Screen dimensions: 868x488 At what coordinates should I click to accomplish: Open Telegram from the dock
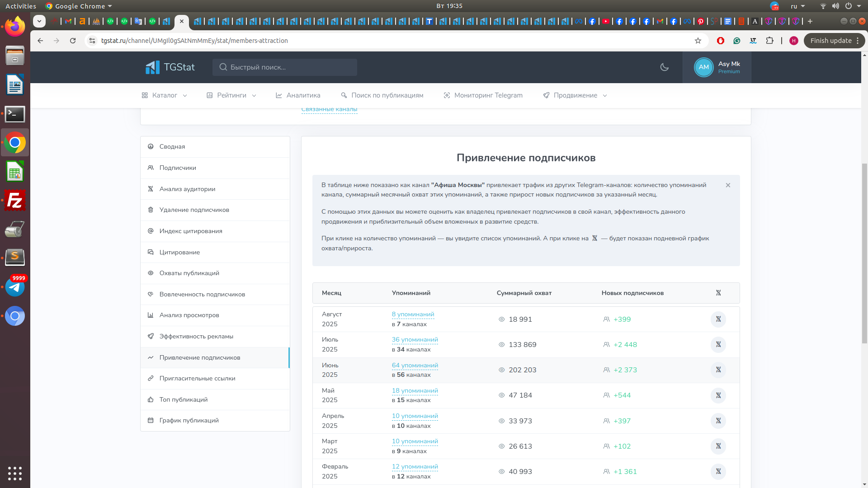tap(15, 287)
